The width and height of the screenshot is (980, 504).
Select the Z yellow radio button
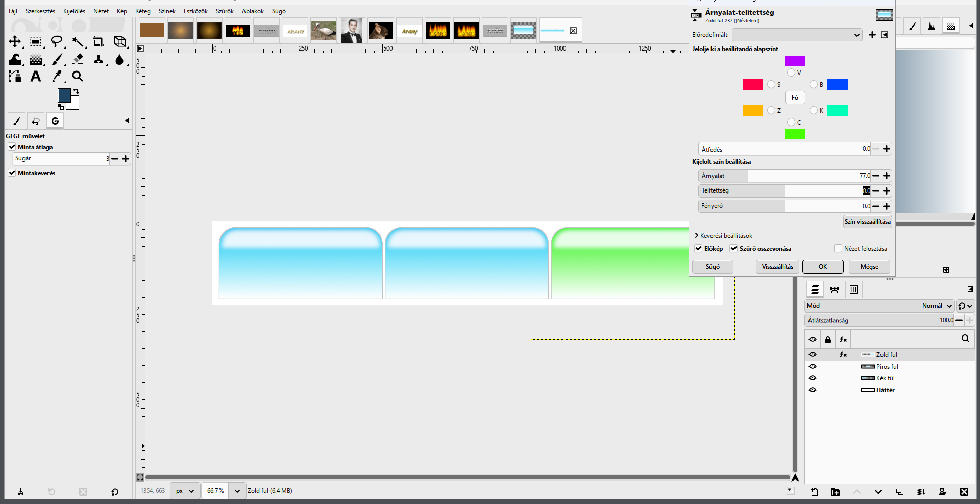click(x=771, y=110)
